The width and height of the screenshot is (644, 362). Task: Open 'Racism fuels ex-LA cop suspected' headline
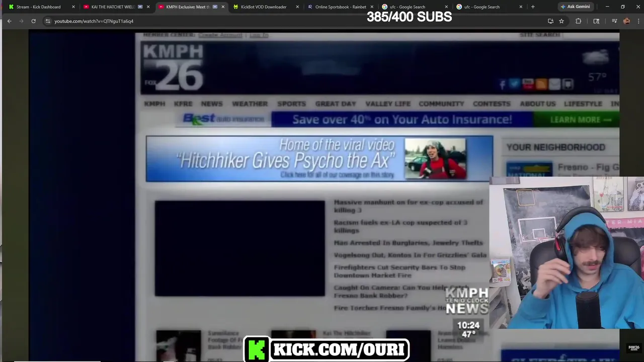pyautogui.click(x=400, y=226)
